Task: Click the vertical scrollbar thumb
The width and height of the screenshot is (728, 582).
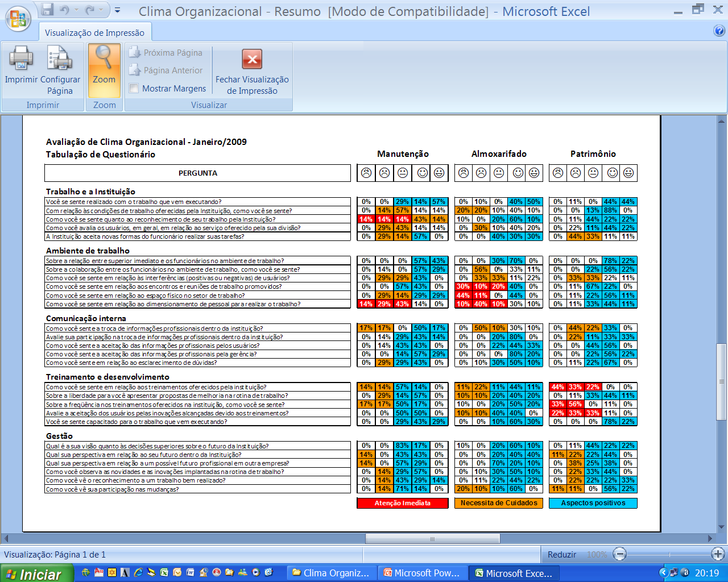Action: tap(722, 381)
